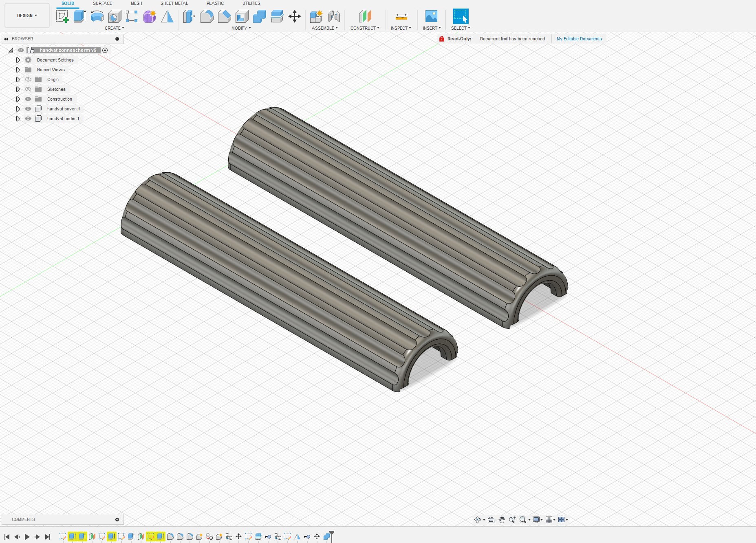This screenshot has height=543, width=756.
Task: Go to timeline end
Action: point(48,537)
